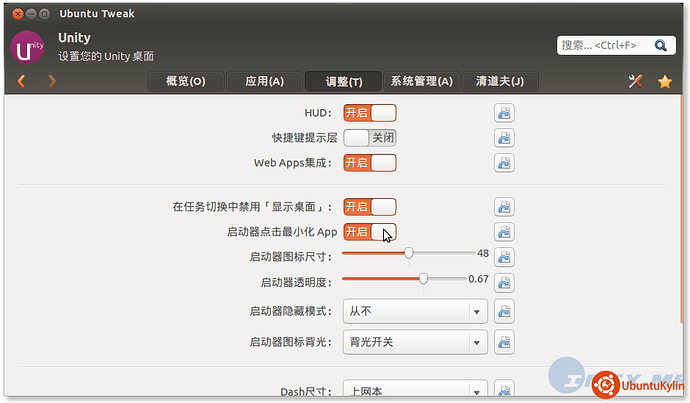The width and height of the screenshot is (690, 403).
Task: Open the 启动器图标背光 dropdown
Action: 415,342
